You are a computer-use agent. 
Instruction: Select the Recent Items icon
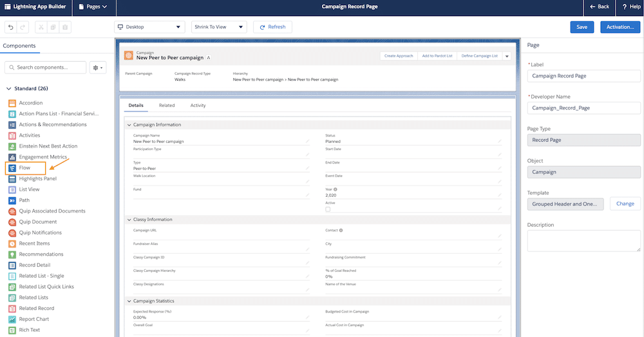12,244
